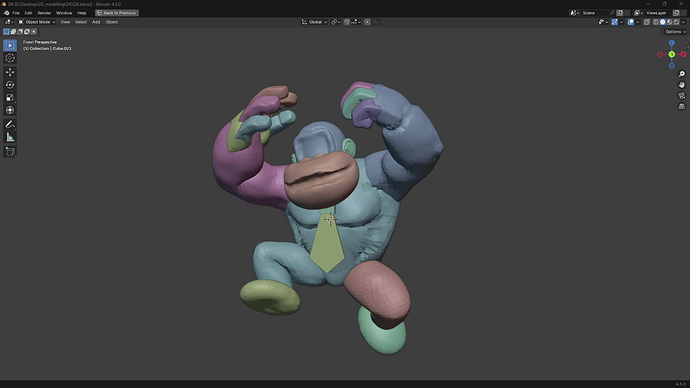The width and height of the screenshot is (690, 388).
Task: Open the Object Mode dropdown
Action: tap(37, 22)
